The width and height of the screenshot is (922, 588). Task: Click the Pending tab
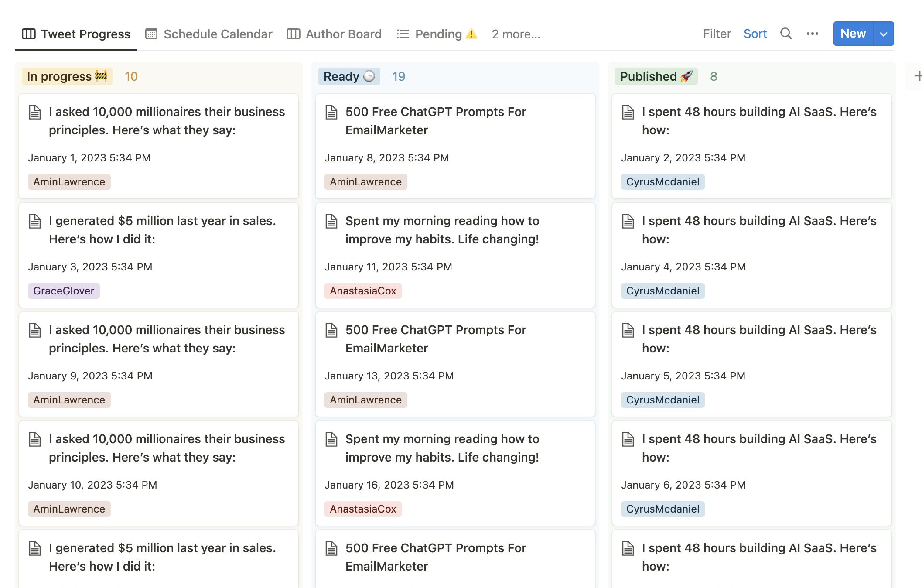(x=437, y=34)
